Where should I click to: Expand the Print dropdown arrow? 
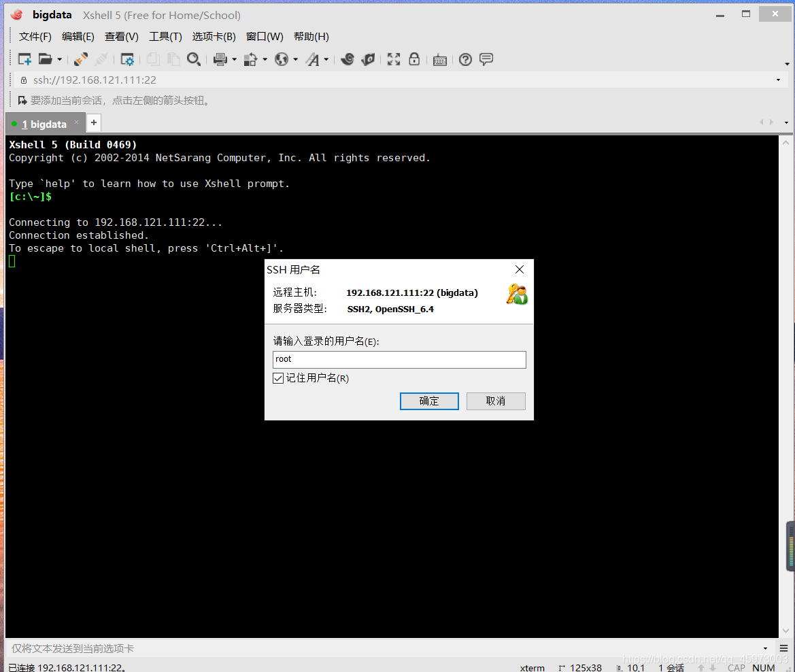pyautogui.click(x=234, y=59)
